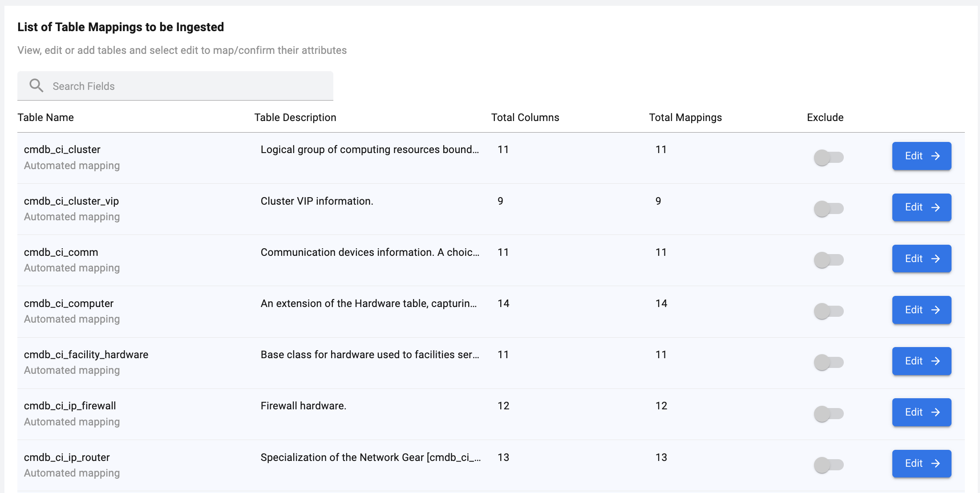Click the 'Logical group of computing resources' description
The width and height of the screenshot is (980, 493).
coord(370,150)
